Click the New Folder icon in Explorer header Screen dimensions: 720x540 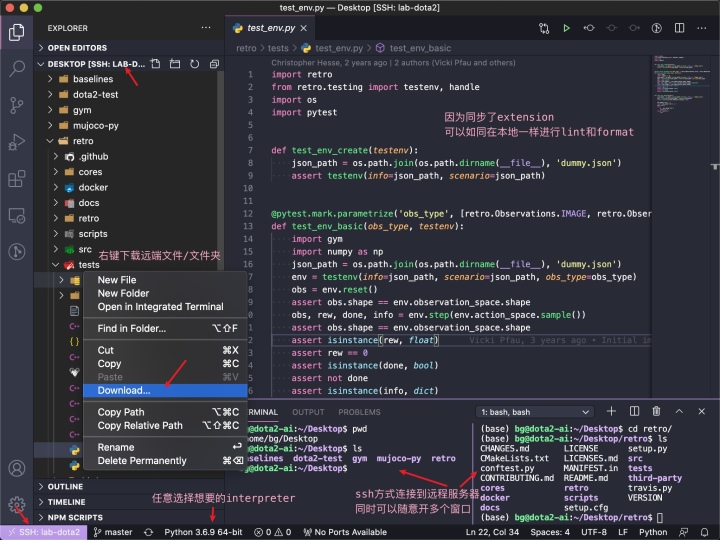175,64
